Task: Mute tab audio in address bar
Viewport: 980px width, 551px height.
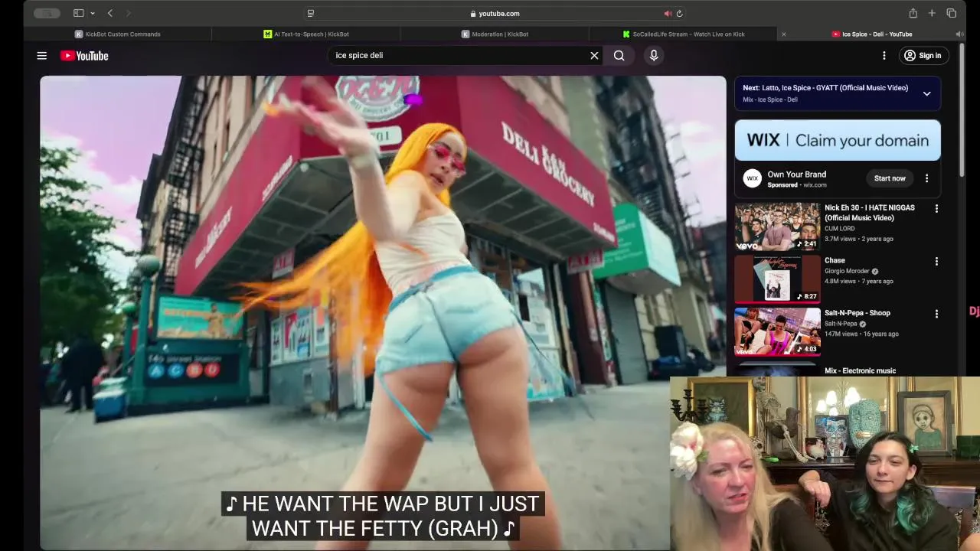Action: point(668,13)
